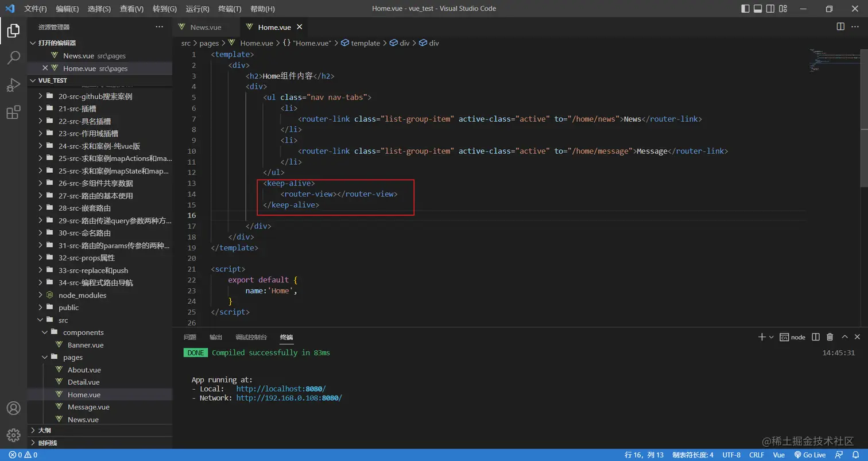
Task: Split the editor to the right
Action: pos(840,26)
